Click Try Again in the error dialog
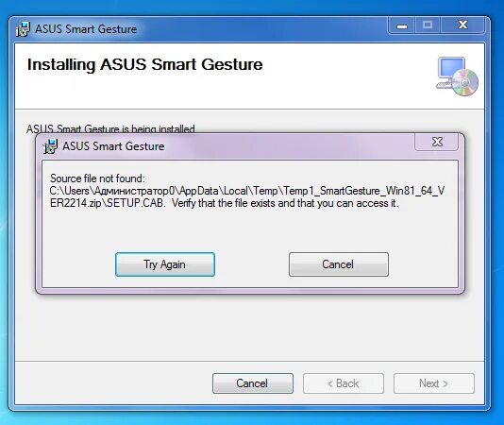The width and height of the screenshot is (504, 425). (x=165, y=264)
